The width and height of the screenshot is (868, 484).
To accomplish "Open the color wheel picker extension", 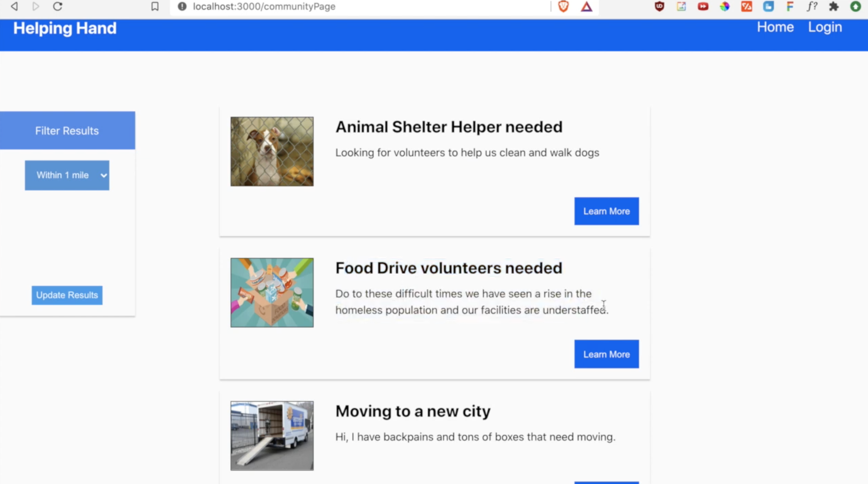I will [x=725, y=6].
